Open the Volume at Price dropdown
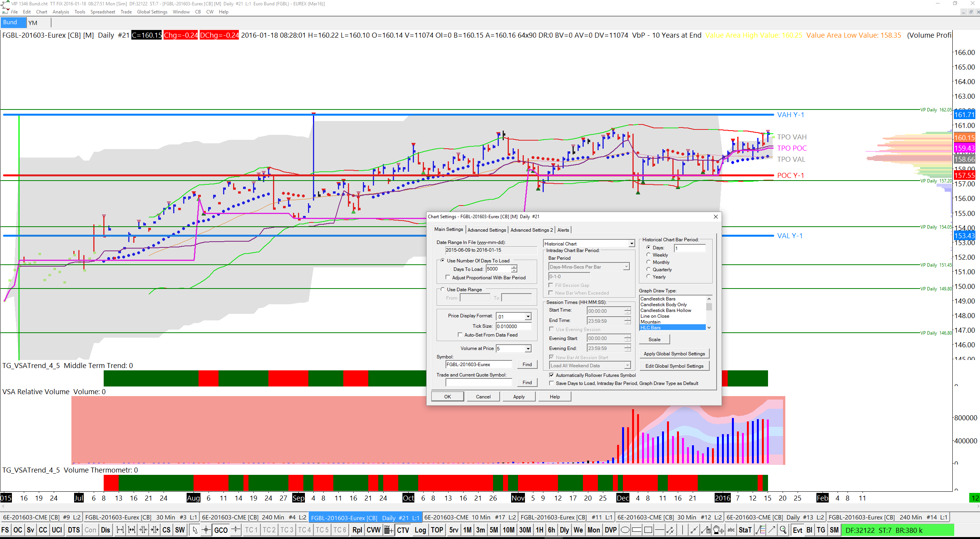This screenshot has height=539, width=980. [528, 348]
